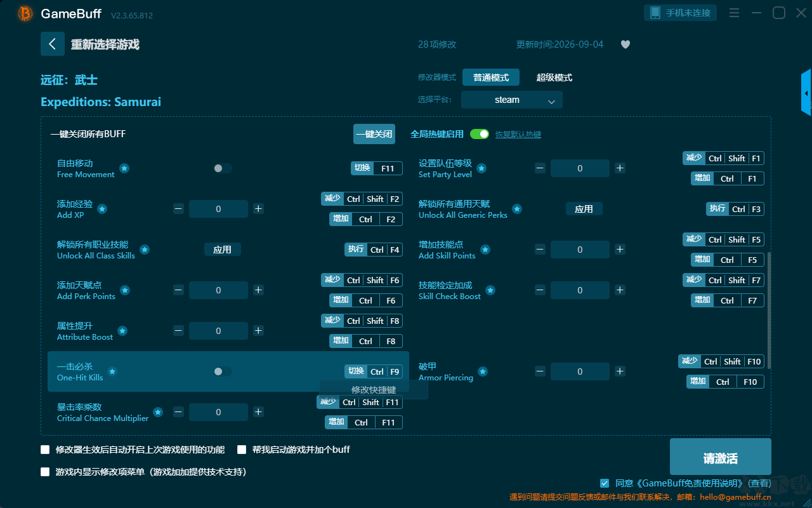Star the Skill Check Boost cheat
This screenshot has height=508, width=812.
point(490,290)
